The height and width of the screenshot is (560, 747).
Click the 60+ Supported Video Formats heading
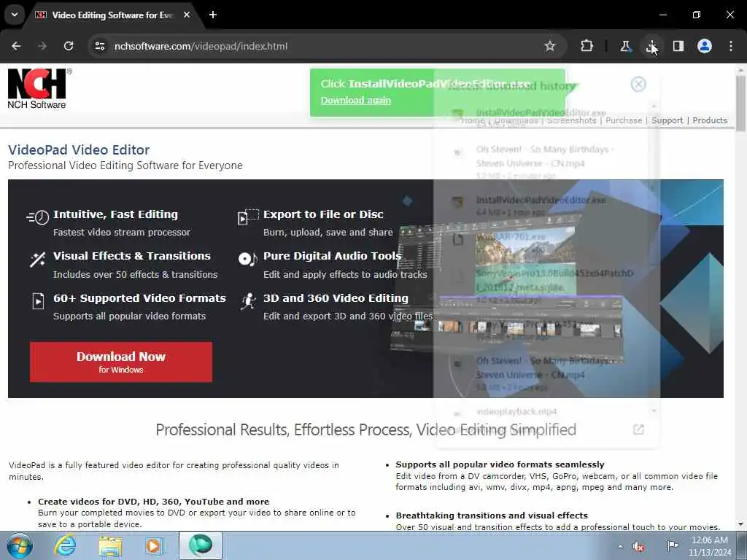point(139,298)
